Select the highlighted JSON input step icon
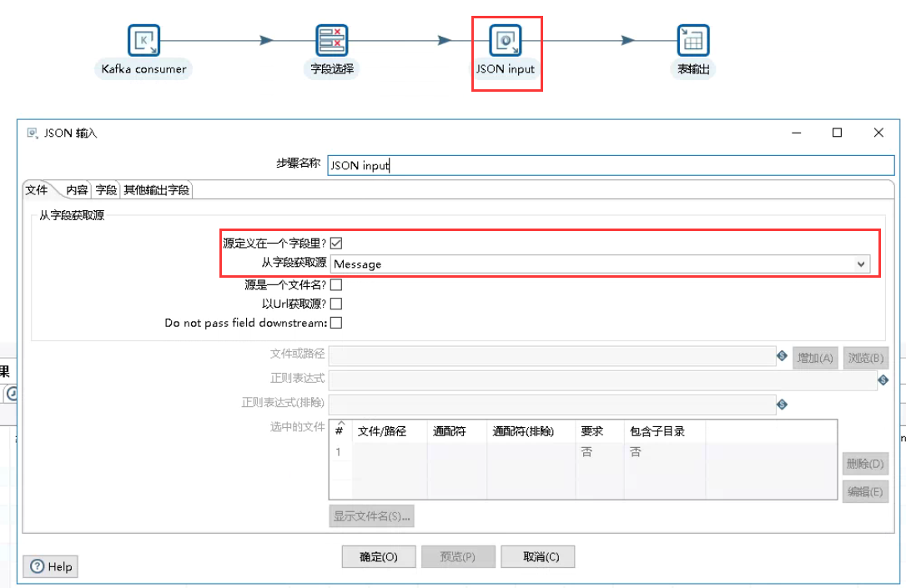The height and width of the screenshot is (588, 906). (506, 39)
